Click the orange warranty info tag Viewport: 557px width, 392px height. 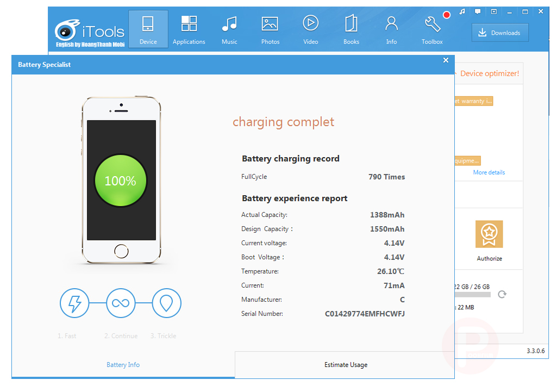pos(473,101)
